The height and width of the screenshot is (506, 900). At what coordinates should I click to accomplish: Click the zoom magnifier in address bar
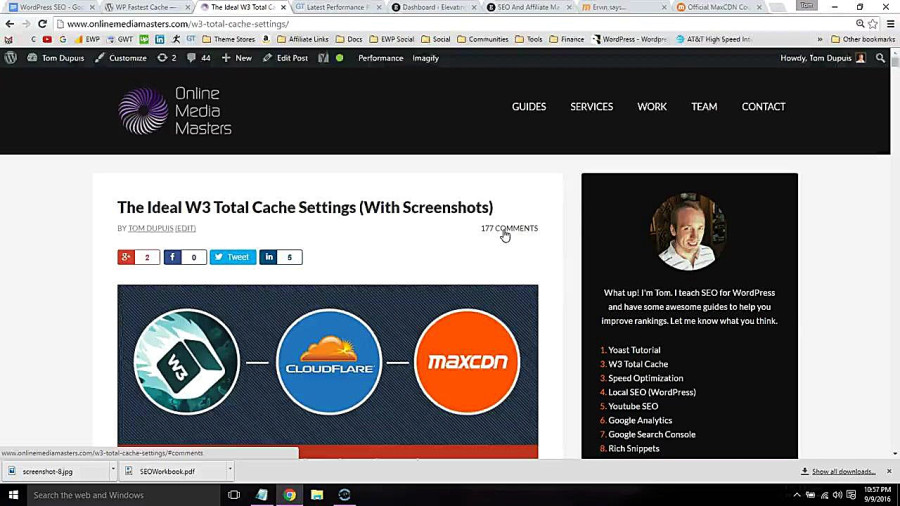(860, 24)
